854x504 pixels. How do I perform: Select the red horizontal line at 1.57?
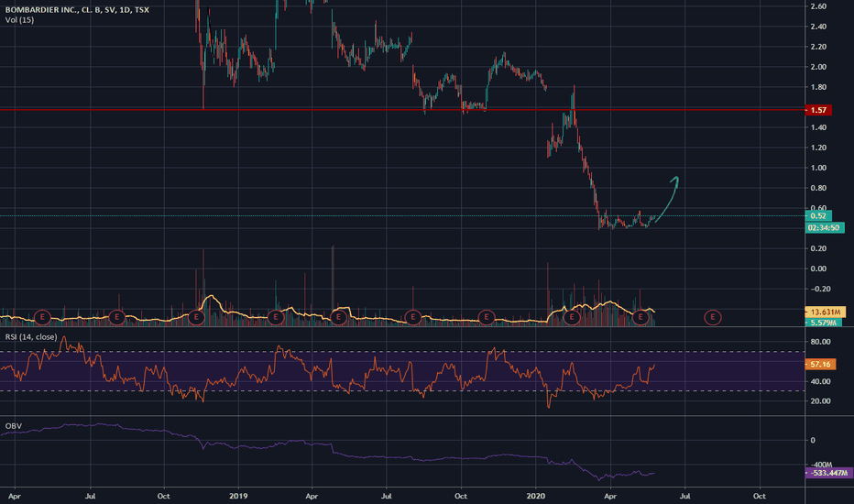[402, 110]
